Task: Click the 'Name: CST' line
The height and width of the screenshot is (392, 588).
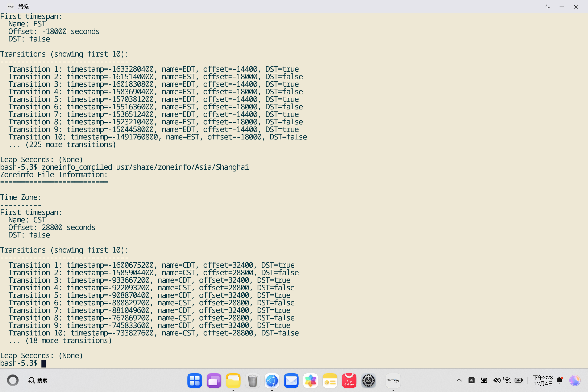Action: (27, 220)
